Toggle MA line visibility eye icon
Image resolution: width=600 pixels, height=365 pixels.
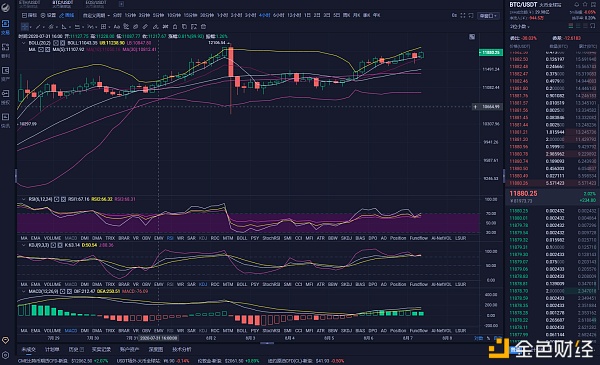pyautogui.click(x=41, y=50)
